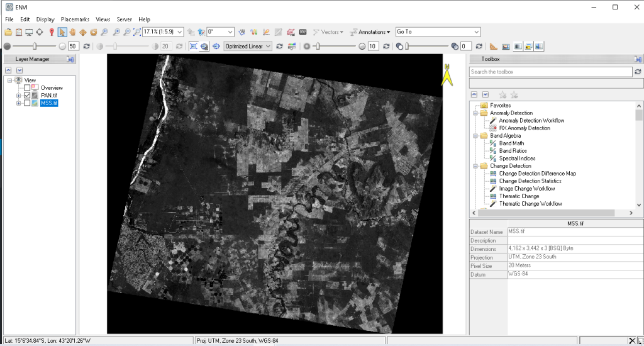
Task: Click the red placemark pin icon
Action: click(51, 32)
